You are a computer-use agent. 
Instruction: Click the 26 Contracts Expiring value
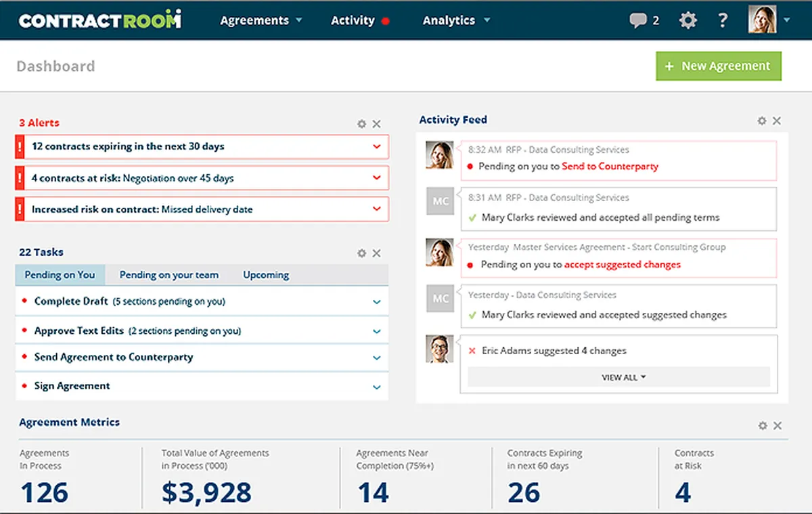pos(524,492)
